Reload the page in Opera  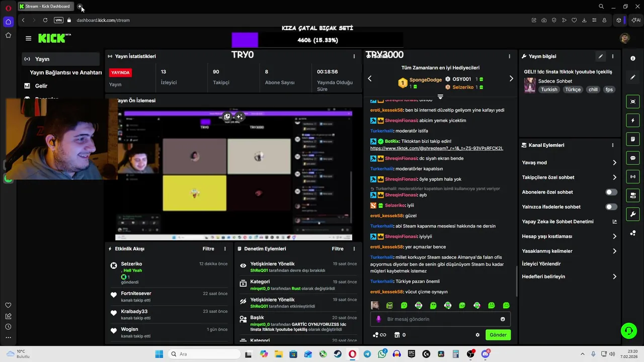45,20
